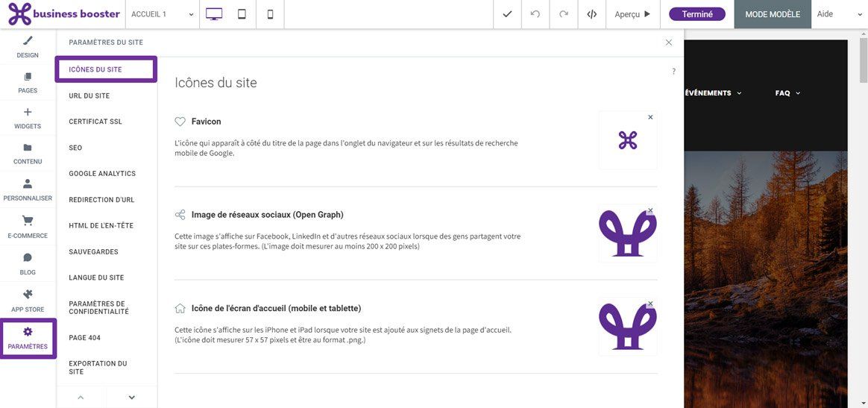Click the undo arrow icon
This screenshot has height=408, width=868.
pyautogui.click(x=535, y=14)
